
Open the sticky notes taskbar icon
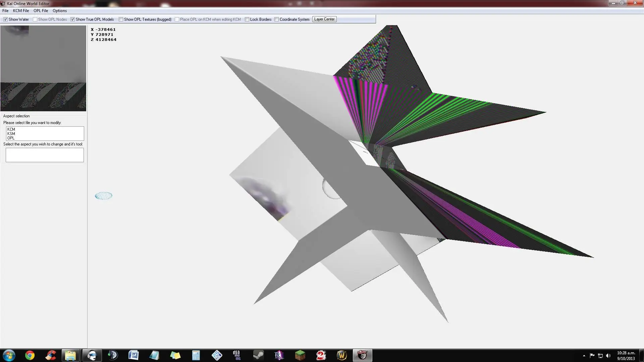click(175, 355)
